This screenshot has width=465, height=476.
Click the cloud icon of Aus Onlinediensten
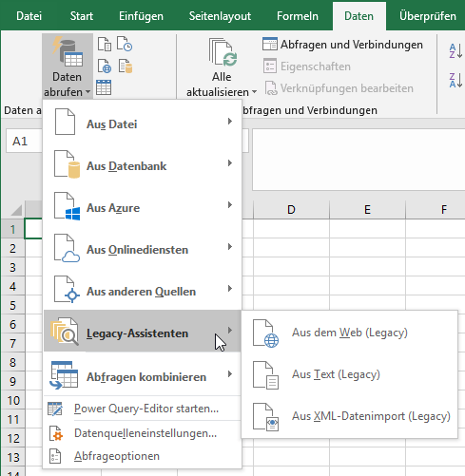pos(67,248)
